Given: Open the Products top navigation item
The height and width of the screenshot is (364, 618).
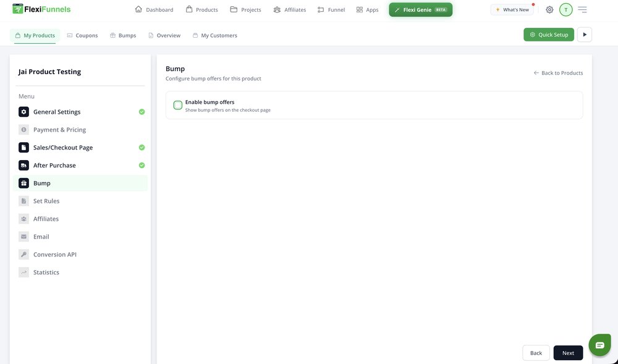Looking at the screenshot, I should (202, 9).
